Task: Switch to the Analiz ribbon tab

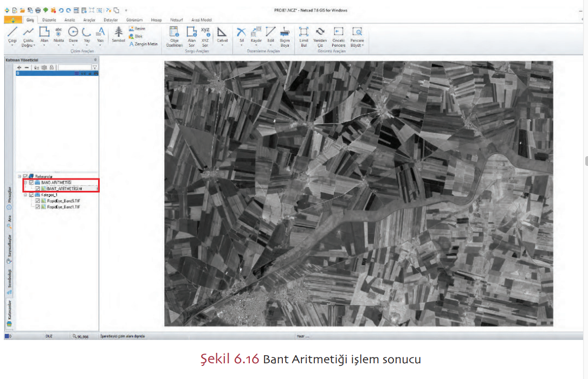Action: click(x=69, y=20)
